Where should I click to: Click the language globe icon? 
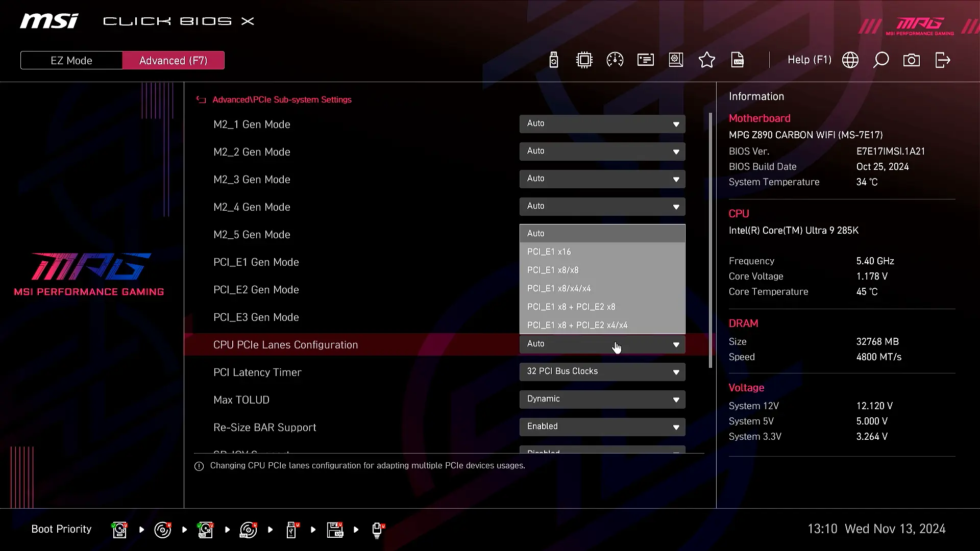[850, 60]
